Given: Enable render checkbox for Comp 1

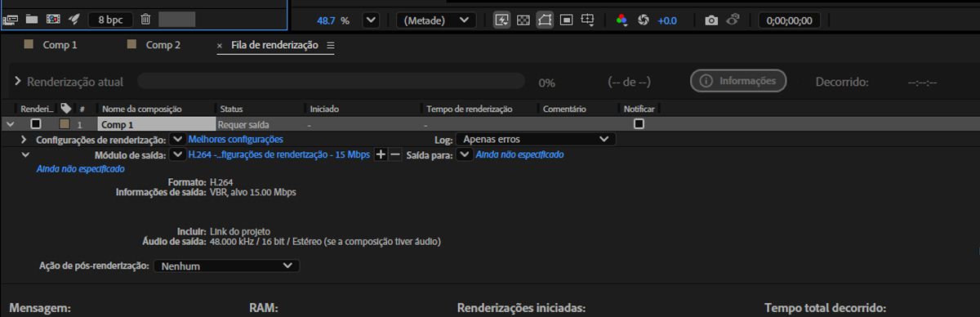Looking at the screenshot, I should (x=35, y=124).
